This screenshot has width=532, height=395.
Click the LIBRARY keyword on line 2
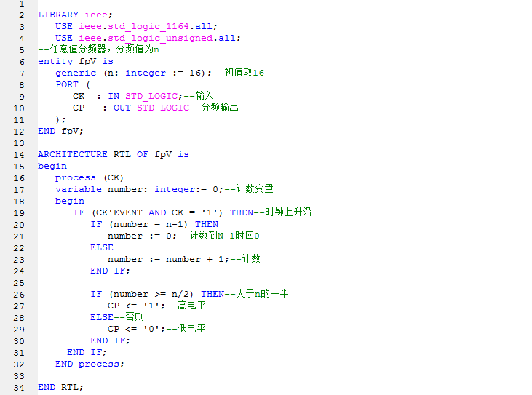[x=58, y=15]
